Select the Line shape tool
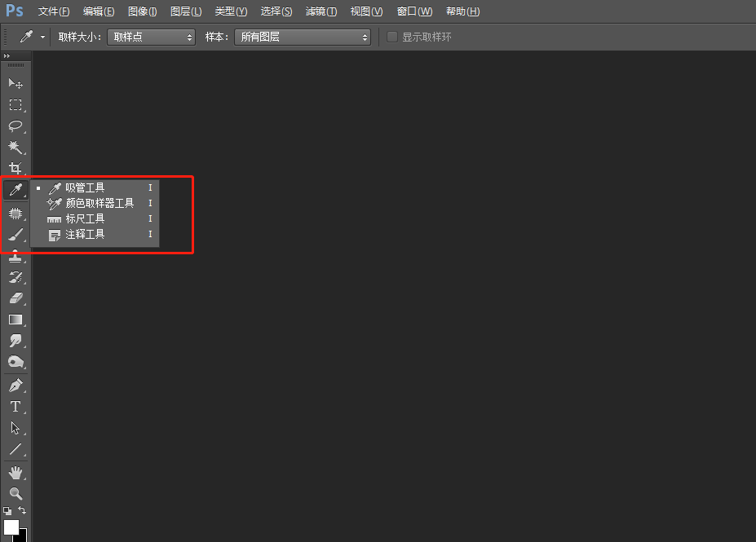The height and width of the screenshot is (542, 756). click(15, 449)
